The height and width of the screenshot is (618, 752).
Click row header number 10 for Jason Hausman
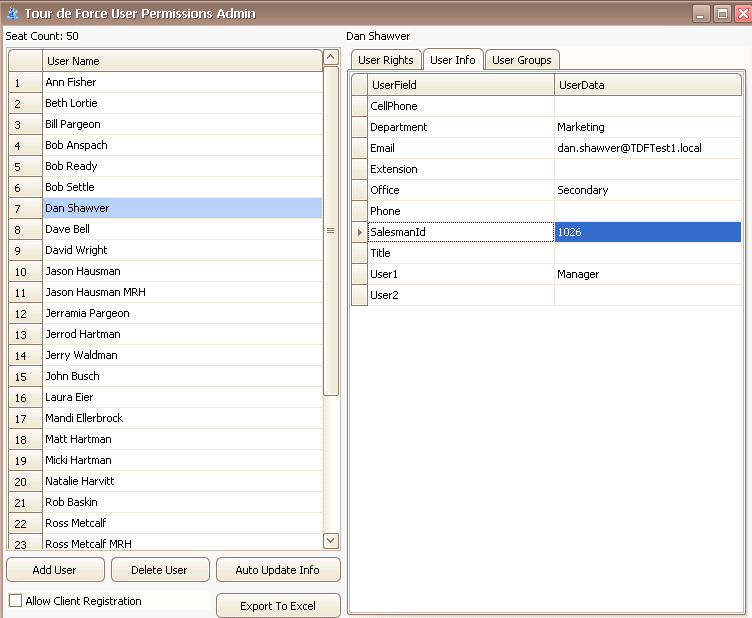tap(25, 271)
